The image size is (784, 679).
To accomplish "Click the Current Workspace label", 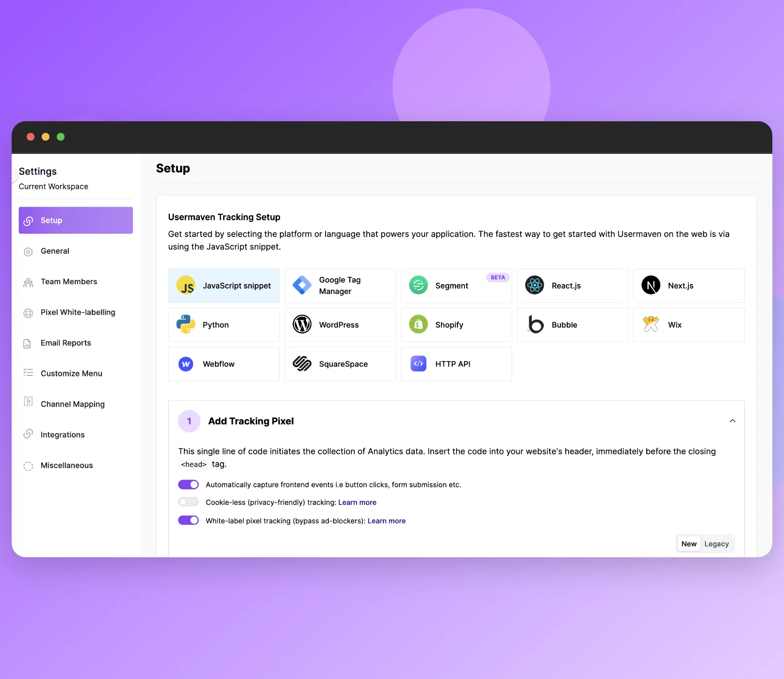I will (x=53, y=187).
